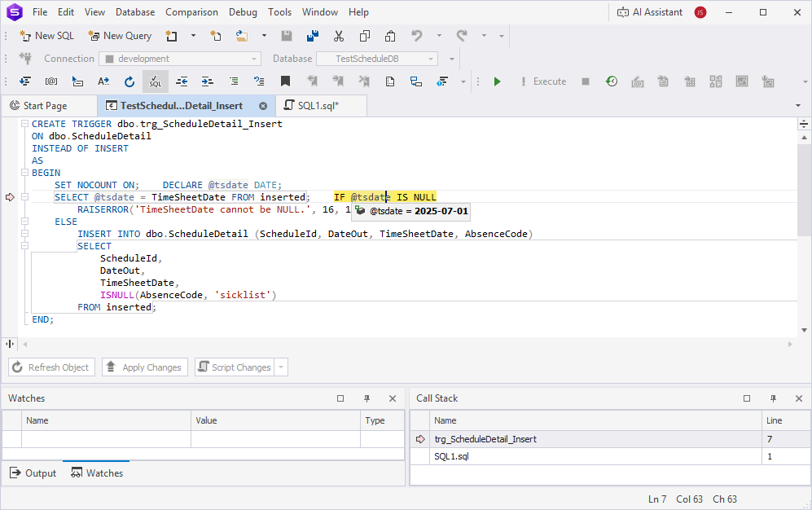Open the Database menu
Screen dimensions: 812x510
pos(134,12)
